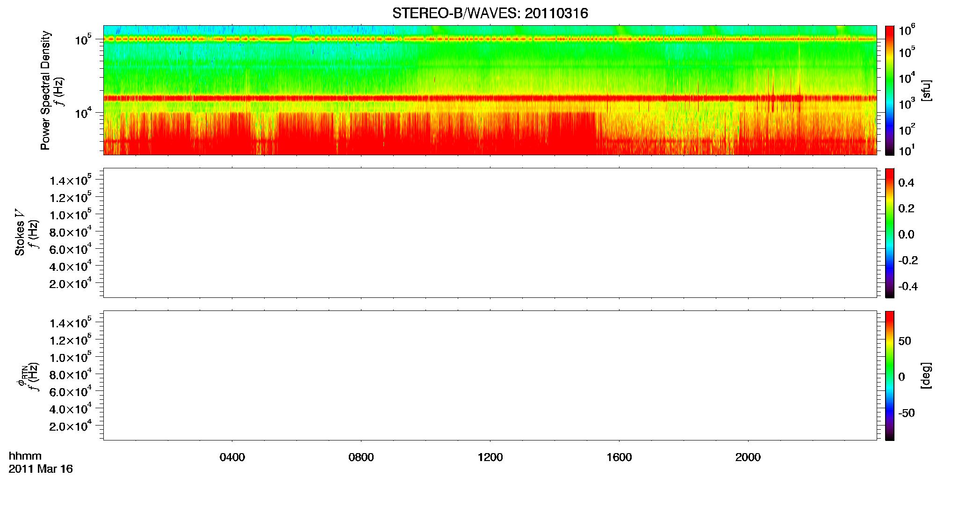Viewport: 980px width, 505px height.
Task: Click the red spectral band in the top spectrogram
Action: coord(490,98)
